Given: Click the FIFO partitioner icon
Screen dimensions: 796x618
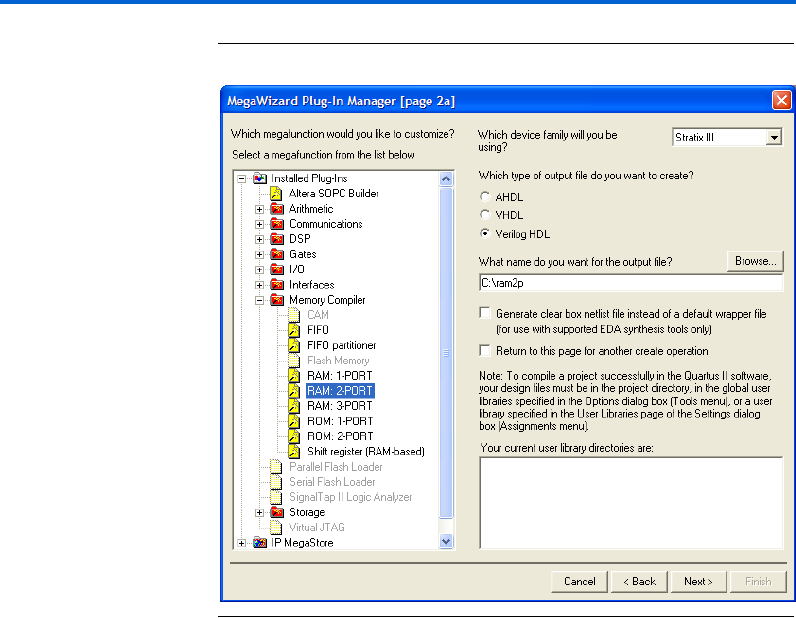Looking at the screenshot, I should click(294, 345).
